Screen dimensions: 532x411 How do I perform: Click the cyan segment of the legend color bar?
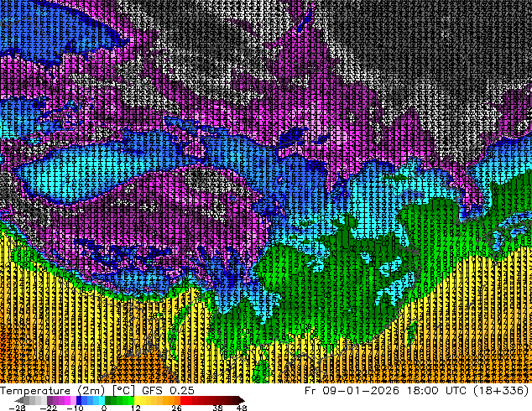[96, 400]
